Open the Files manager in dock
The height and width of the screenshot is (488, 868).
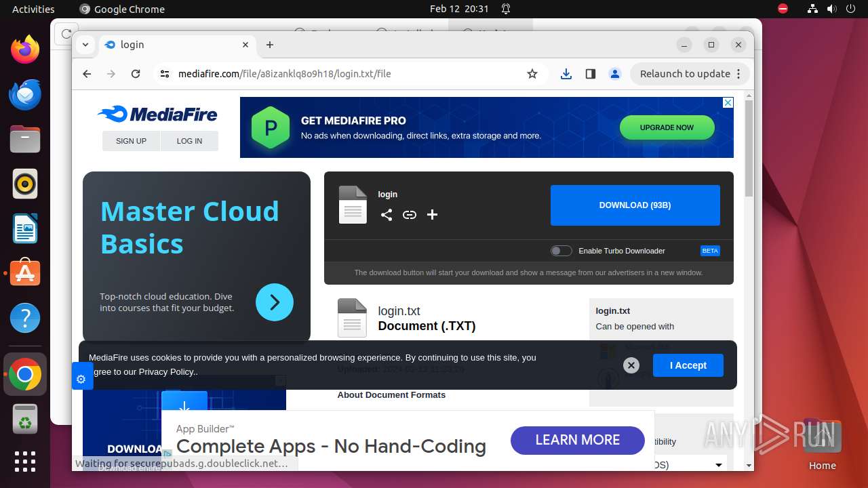[25, 139]
